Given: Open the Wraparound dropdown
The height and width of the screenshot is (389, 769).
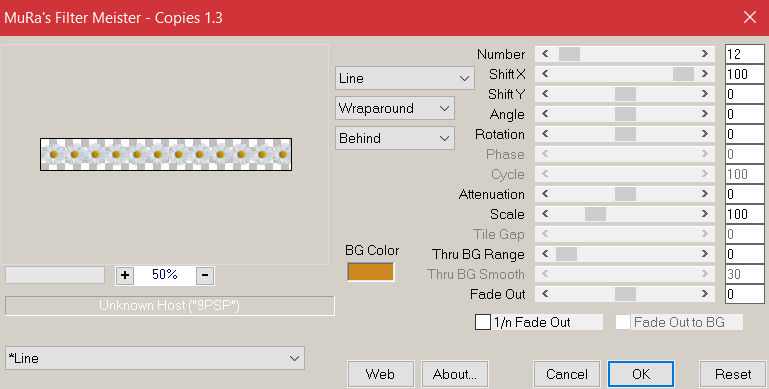Looking at the screenshot, I should pos(395,108).
